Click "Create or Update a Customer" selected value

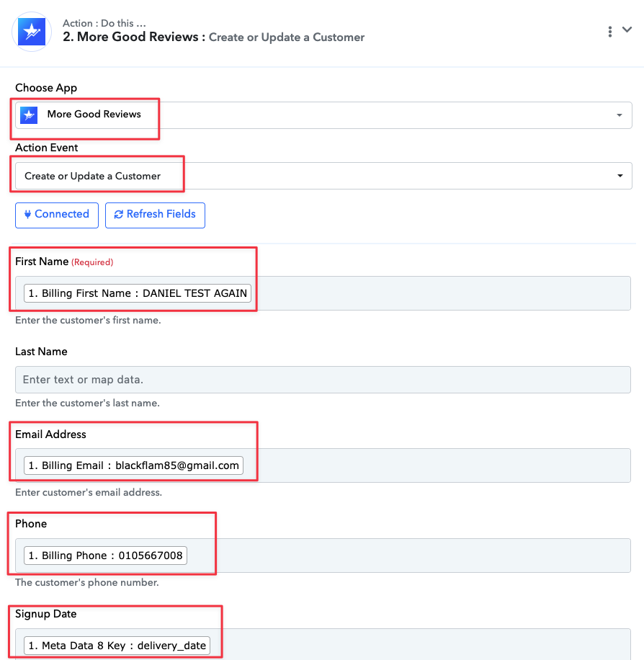[93, 176]
